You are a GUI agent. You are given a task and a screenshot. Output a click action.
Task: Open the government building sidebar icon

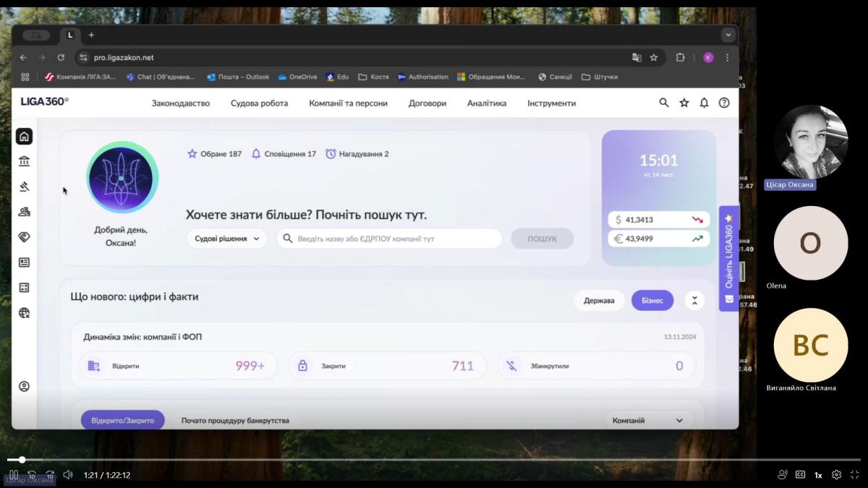point(25,161)
